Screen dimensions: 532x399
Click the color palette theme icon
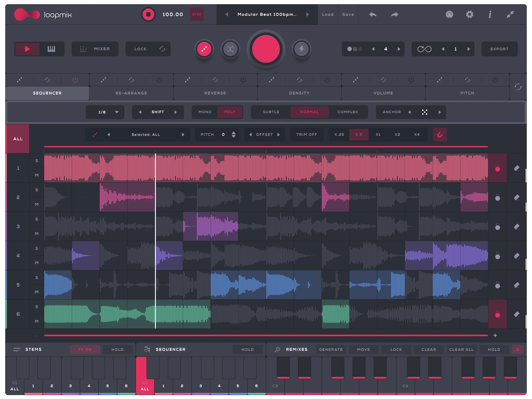click(x=449, y=14)
